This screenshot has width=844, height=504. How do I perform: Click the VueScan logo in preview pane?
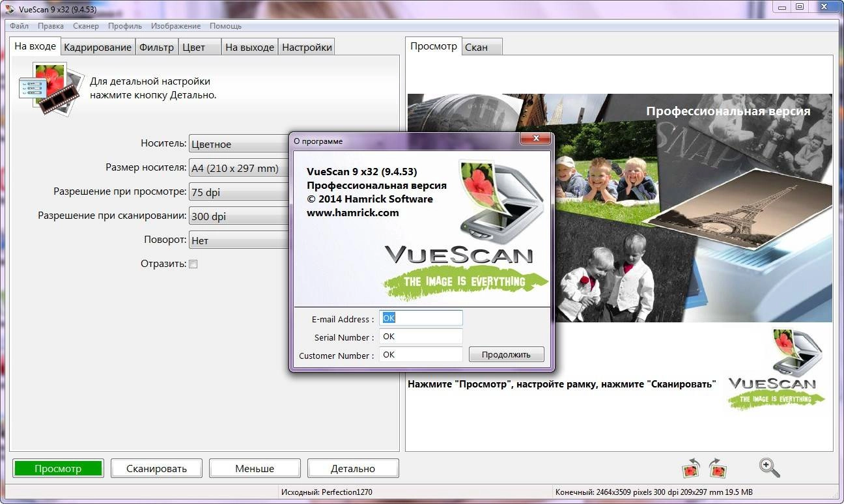click(x=776, y=370)
